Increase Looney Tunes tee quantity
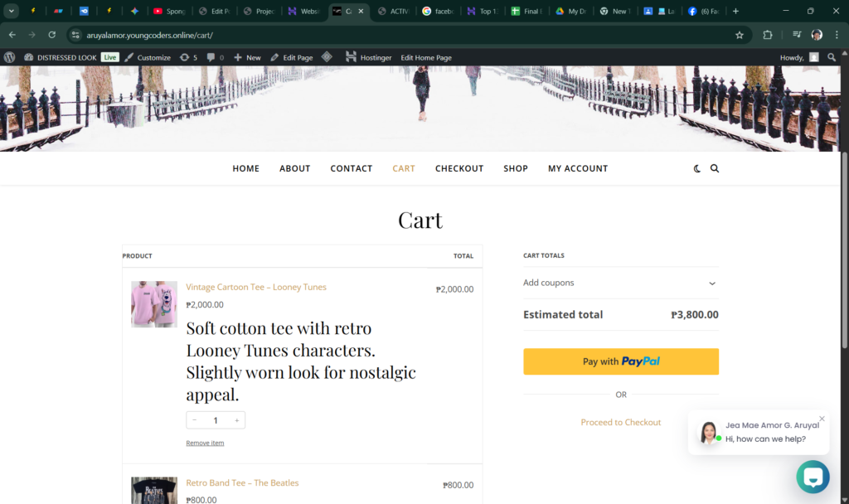This screenshot has width=849, height=504. [x=236, y=420]
